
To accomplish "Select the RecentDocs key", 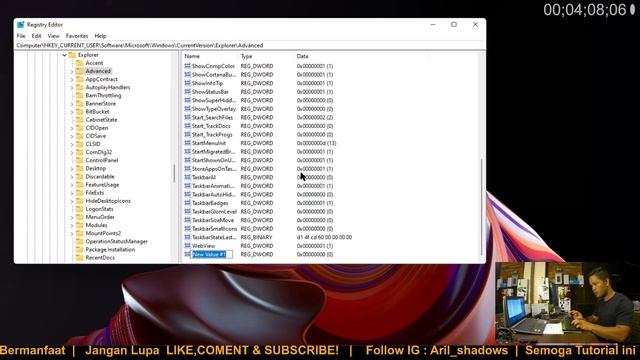I will pyautogui.click(x=100, y=258).
